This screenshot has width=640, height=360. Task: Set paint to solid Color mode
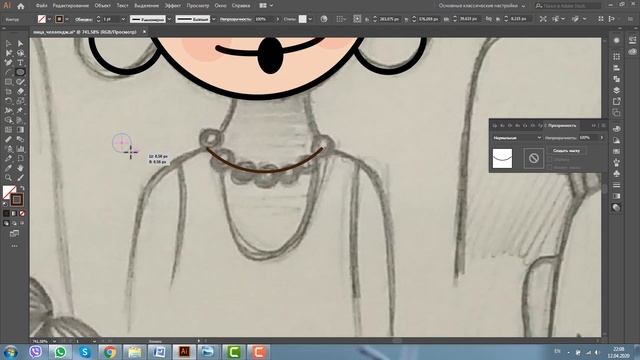click(x=6, y=213)
